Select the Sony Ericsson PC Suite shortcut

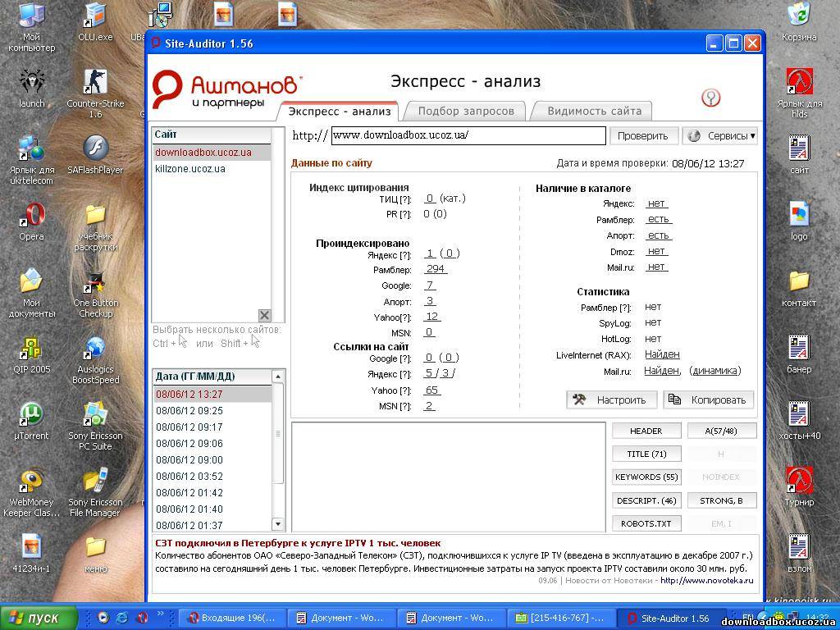tap(95, 426)
